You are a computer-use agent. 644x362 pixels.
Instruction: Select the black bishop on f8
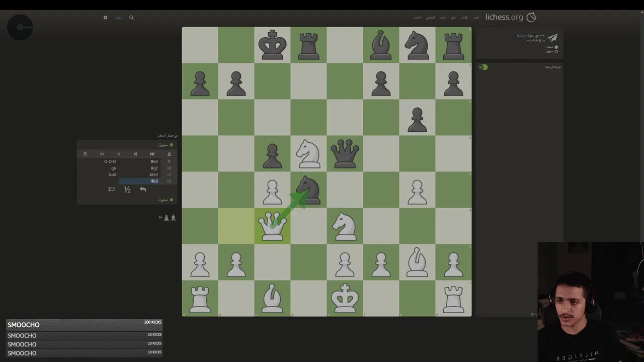pos(381,45)
